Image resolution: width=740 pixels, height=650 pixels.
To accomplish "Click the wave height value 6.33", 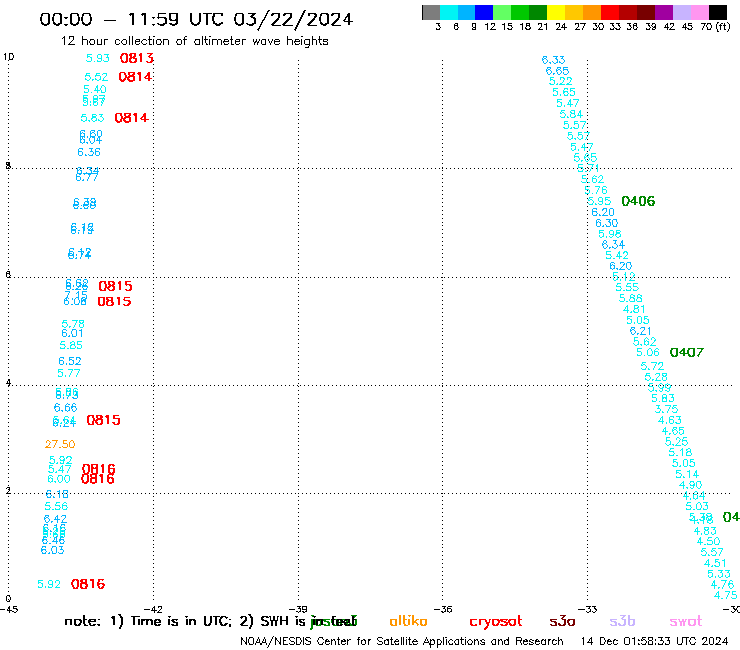I will [x=553, y=60].
